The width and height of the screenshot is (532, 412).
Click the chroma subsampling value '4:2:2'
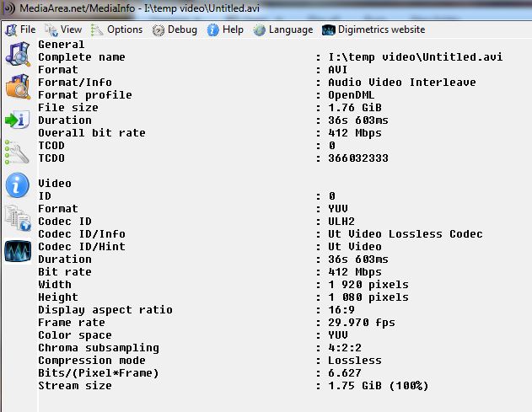click(x=345, y=348)
